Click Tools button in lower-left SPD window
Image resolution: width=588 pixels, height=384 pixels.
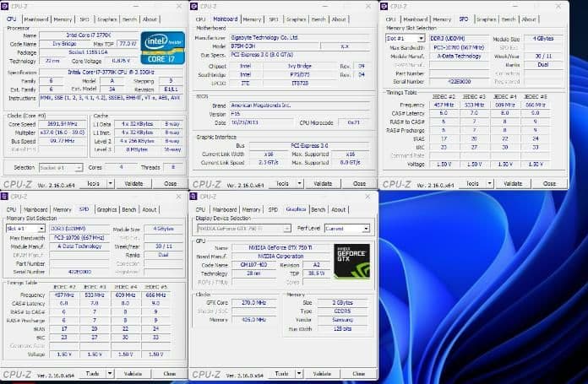pos(93,374)
